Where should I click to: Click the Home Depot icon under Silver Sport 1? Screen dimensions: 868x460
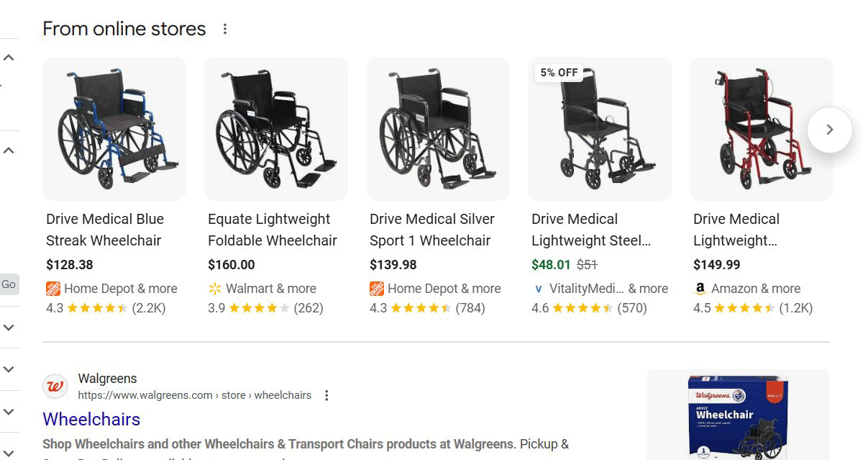coord(377,288)
